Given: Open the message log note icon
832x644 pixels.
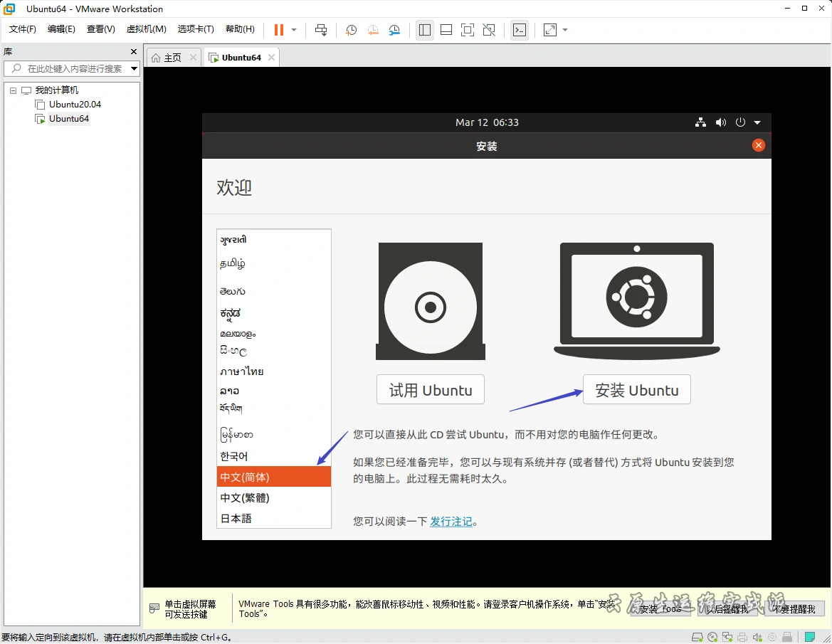Looking at the screenshot, I should pos(810,637).
